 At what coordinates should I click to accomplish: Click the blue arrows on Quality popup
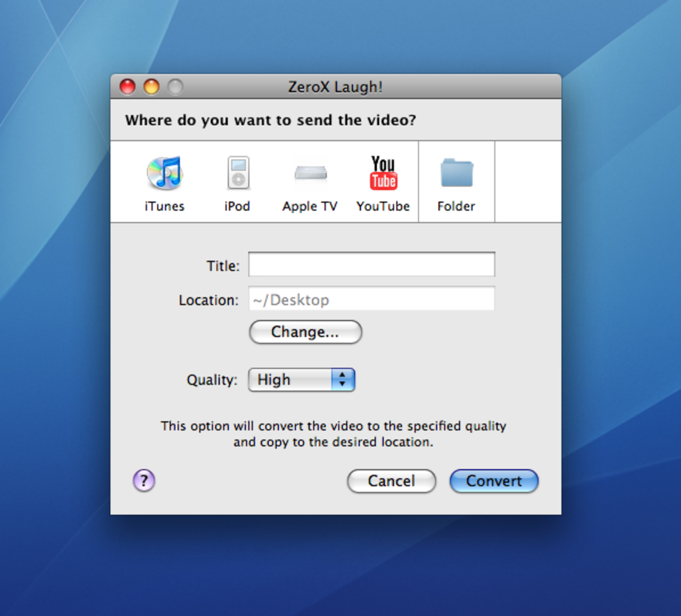point(343,380)
